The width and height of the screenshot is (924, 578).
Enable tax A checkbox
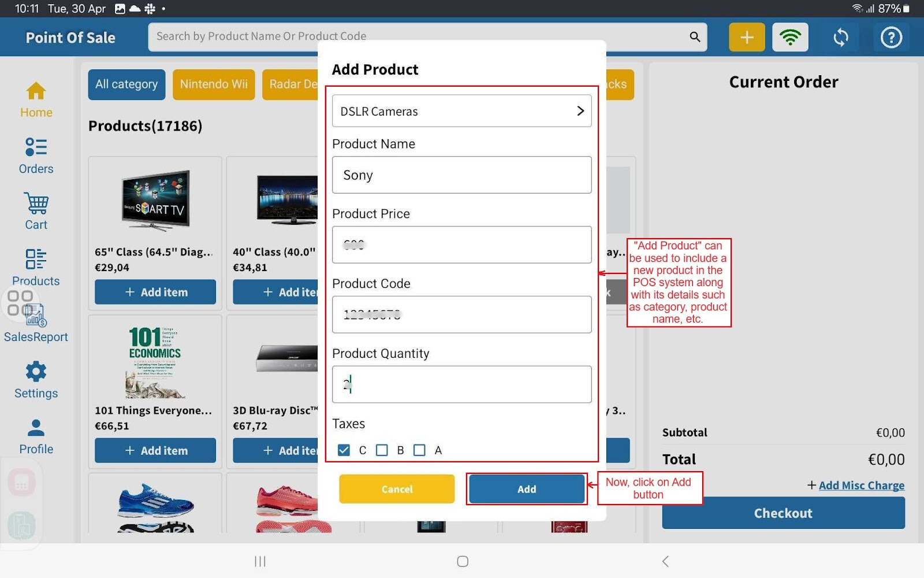[420, 450]
